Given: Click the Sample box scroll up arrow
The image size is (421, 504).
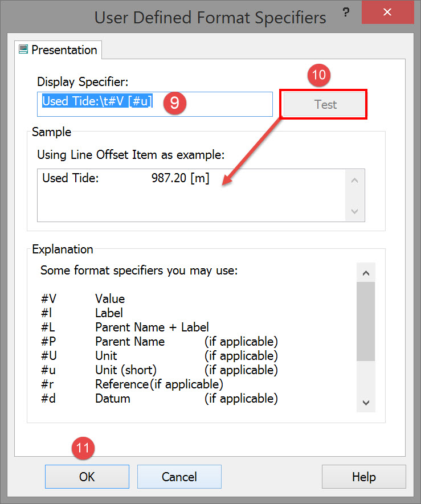Looking at the screenshot, I should click(354, 181).
